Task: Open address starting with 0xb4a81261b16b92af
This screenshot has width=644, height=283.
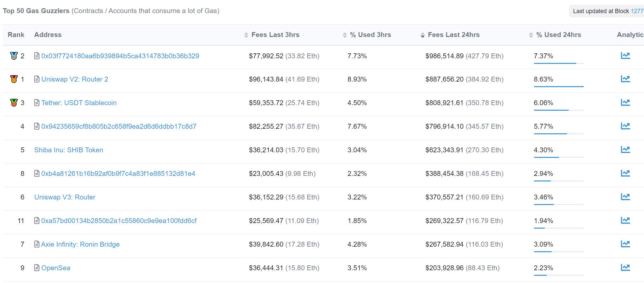Action: [x=118, y=174]
